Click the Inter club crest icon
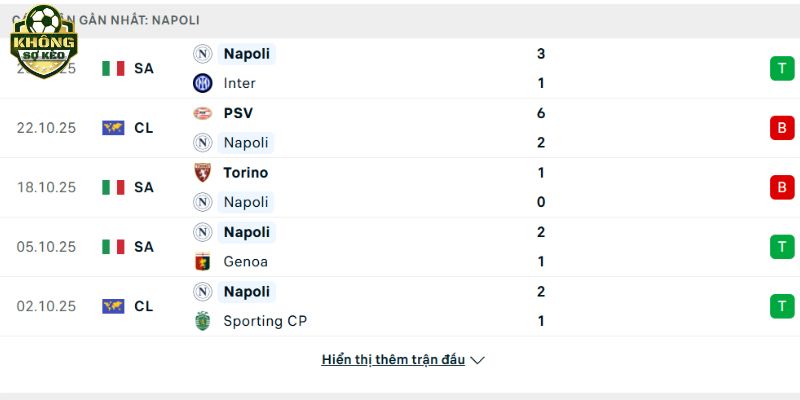Viewport: 800px width, 400px height. coord(203,83)
